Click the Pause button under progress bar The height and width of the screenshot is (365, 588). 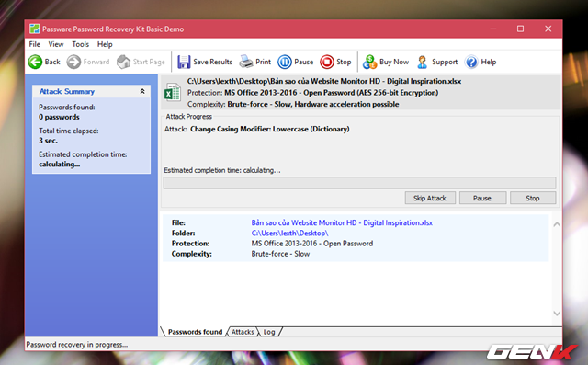482,198
